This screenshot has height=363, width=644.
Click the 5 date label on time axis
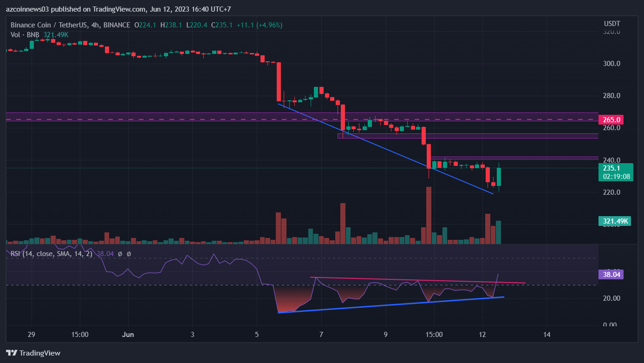[x=257, y=334]
